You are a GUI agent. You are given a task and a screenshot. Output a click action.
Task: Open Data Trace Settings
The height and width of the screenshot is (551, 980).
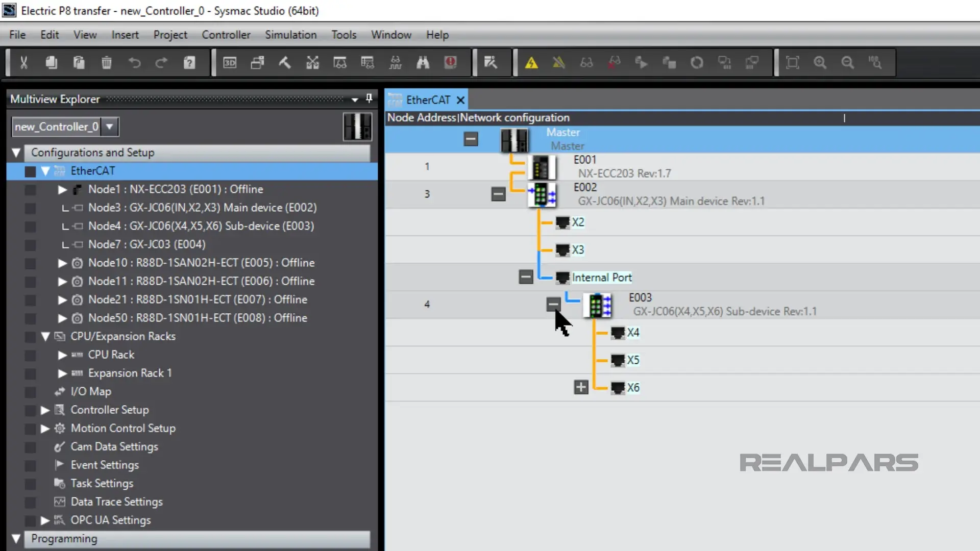tap(117, 502)
